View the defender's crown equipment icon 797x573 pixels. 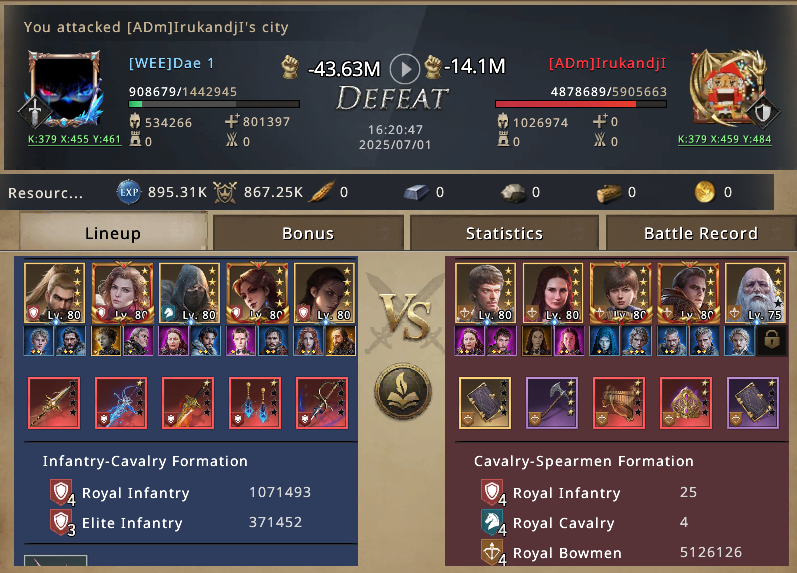pyautogui.click(x=686, y=403)
